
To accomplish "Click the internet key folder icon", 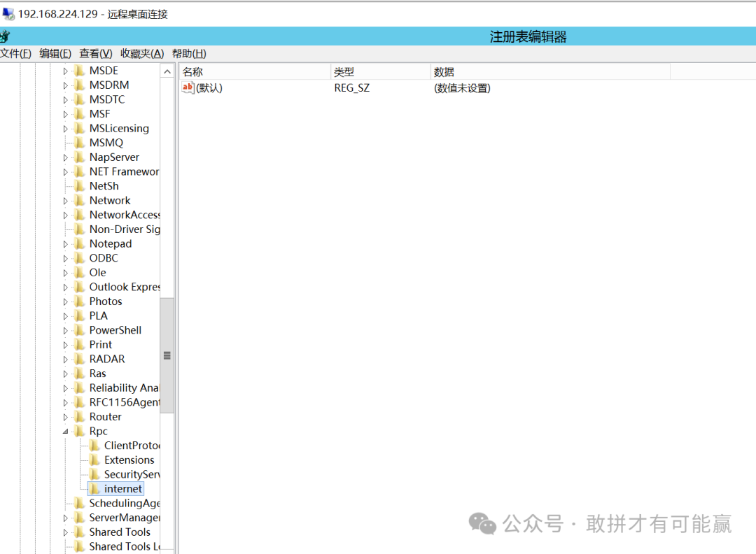I will click(x=94, y=489).
